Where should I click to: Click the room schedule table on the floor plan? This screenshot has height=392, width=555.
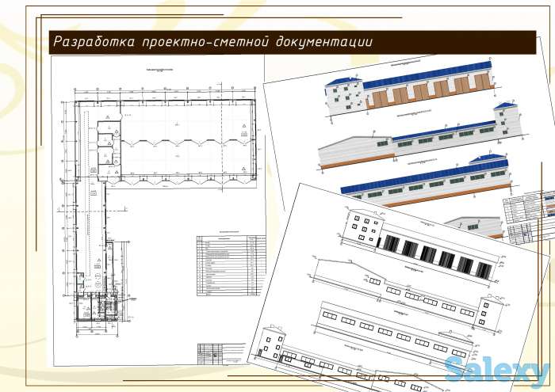click(x=232, y=265)
